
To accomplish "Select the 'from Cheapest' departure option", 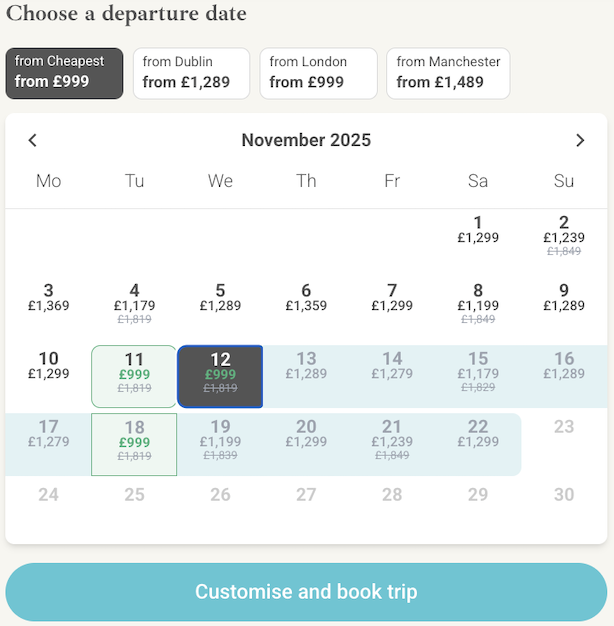I will pos(64,73).
